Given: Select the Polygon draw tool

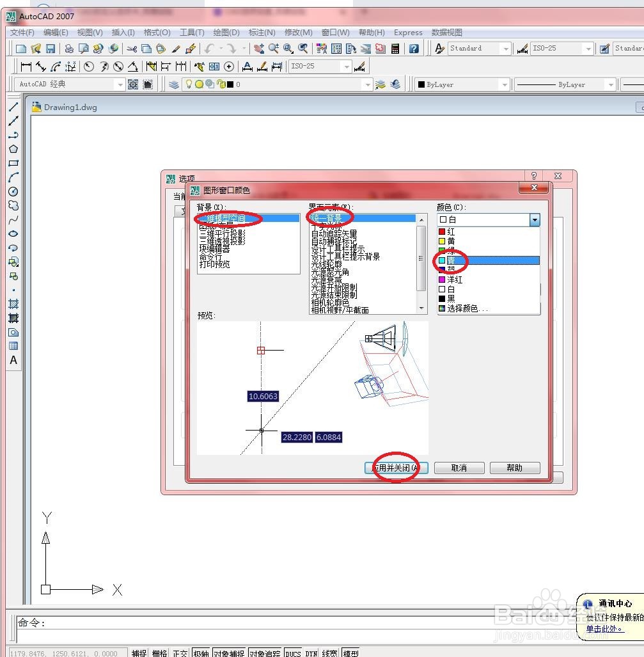Looking at the screenshot, I should tap(13, 149).
